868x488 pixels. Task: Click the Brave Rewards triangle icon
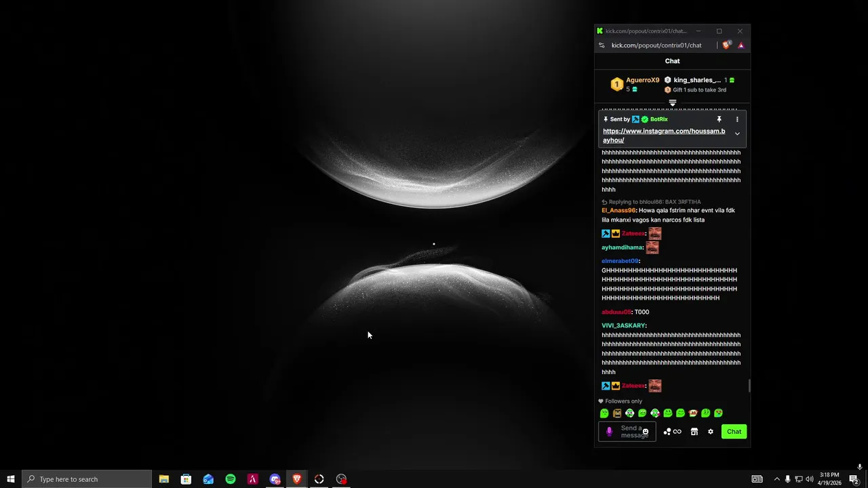coord(741,45)
